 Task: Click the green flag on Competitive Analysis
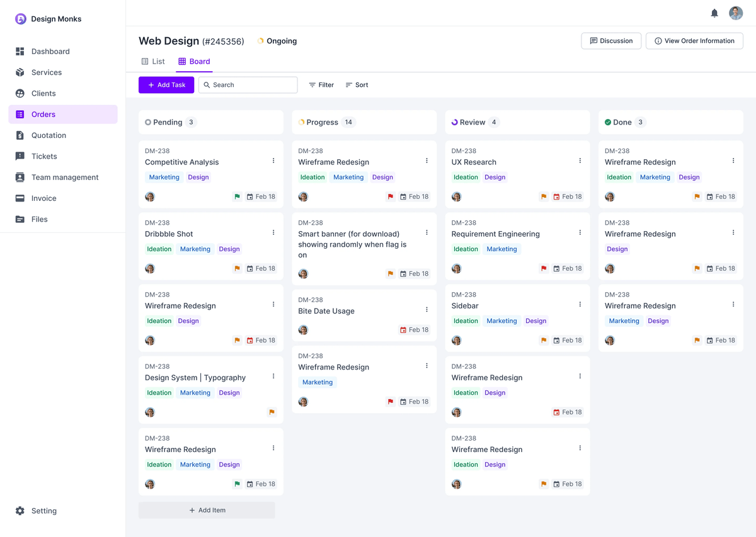(x=238, y=197)
